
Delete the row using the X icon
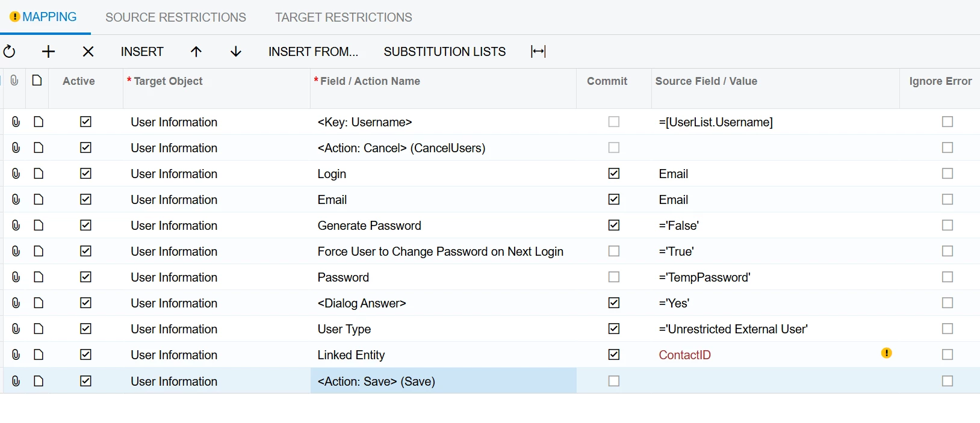(x=88, y=52)
